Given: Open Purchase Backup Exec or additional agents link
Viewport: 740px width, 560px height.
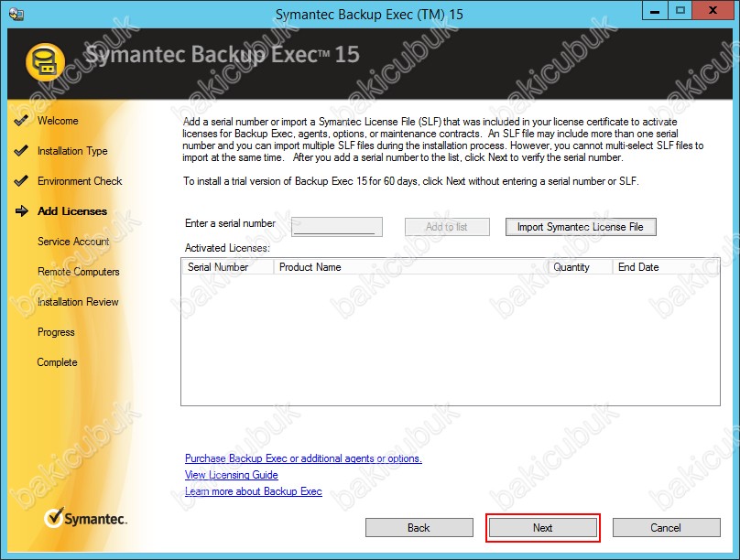Looking at the screenshot, I should (303, 458).
